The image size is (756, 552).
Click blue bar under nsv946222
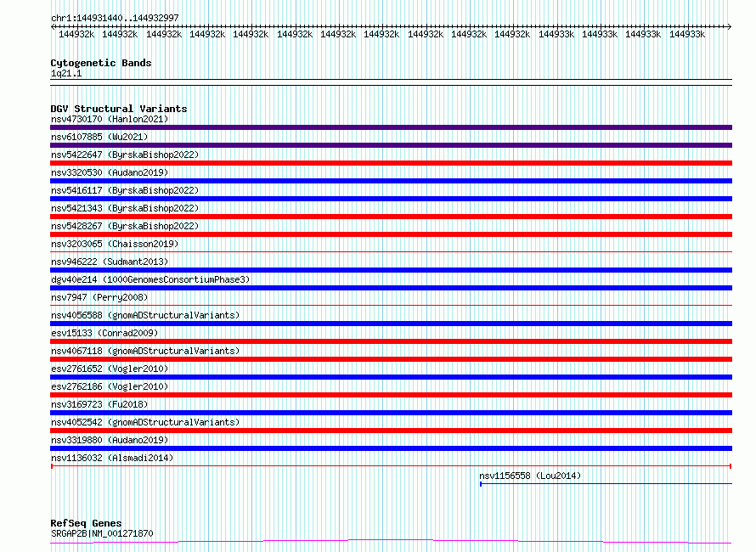[391, 270]
